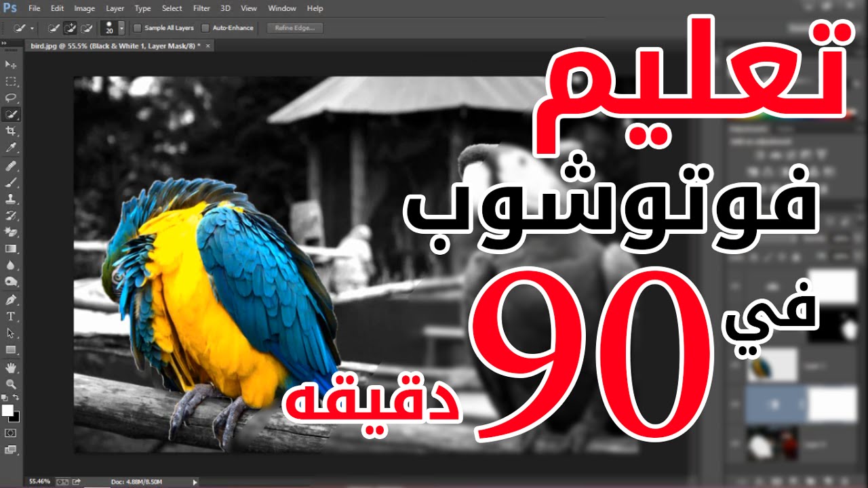Select the Lasso tool

coord(11,98)
